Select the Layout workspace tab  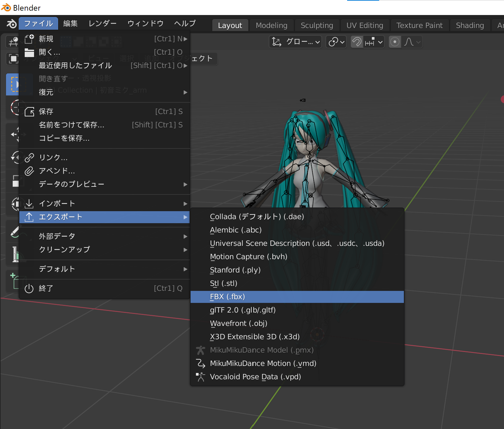click(230, 25)
